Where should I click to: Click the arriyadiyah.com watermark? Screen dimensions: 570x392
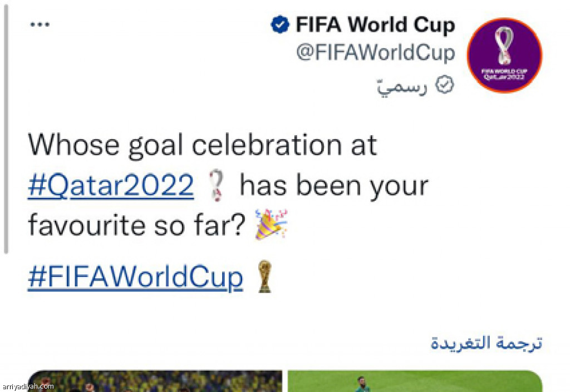(28, 386)
